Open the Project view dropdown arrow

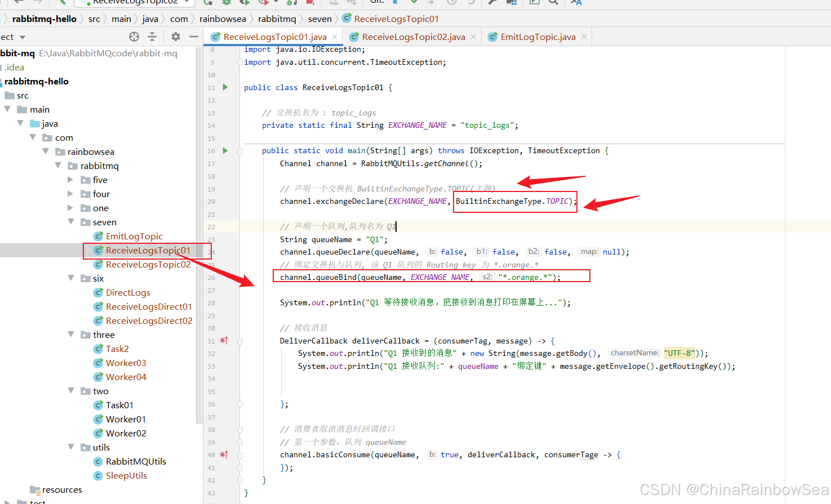click(x=23, y=37)
